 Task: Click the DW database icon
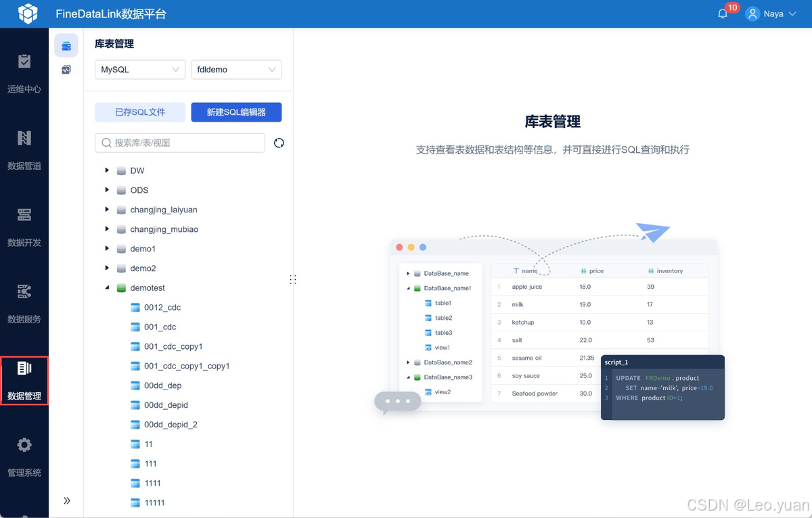[121, 171]
